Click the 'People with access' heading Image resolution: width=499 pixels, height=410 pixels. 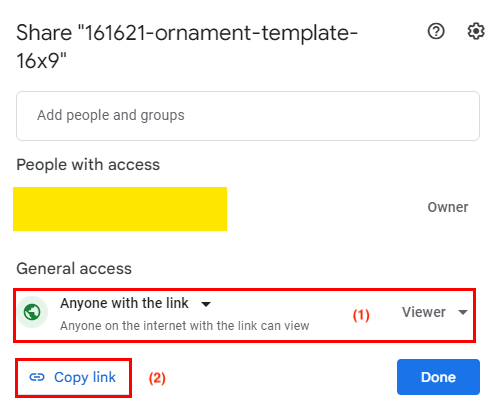pyautogui.click(x=88, y=165)
